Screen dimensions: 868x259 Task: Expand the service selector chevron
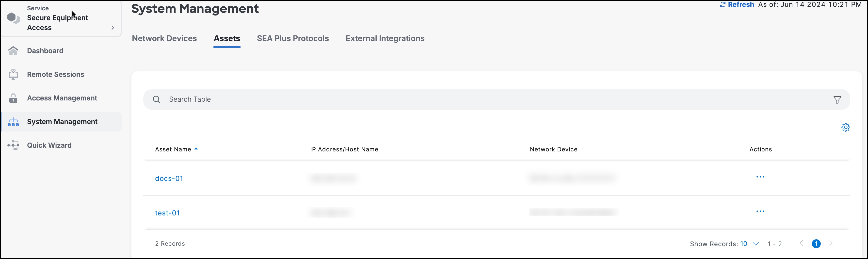pos(113,28)
